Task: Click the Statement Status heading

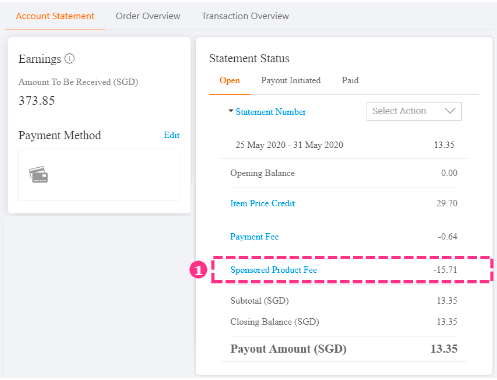Action: pos(249,58)
